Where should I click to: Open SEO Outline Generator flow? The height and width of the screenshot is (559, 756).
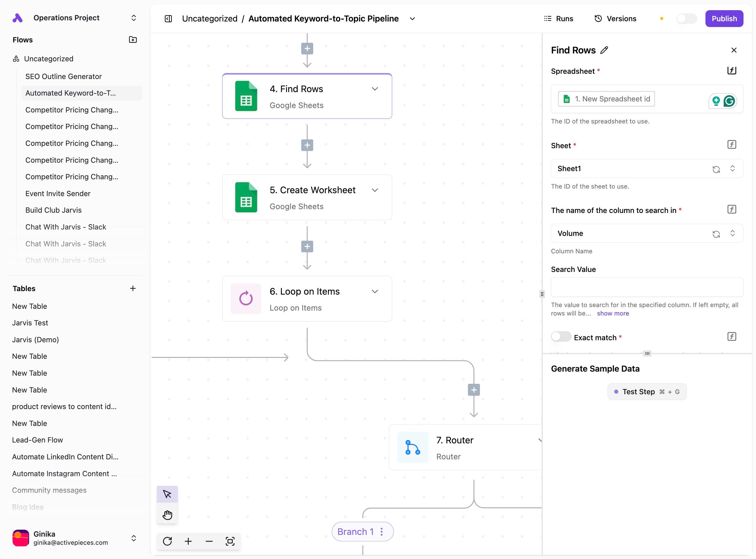coord(63,76)
